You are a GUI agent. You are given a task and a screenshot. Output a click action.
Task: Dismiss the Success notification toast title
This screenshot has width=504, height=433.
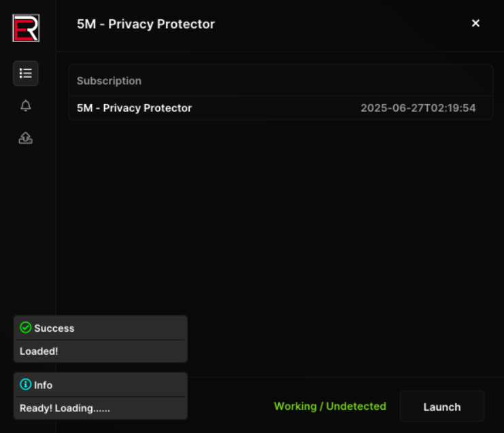[x=54, y=328]
